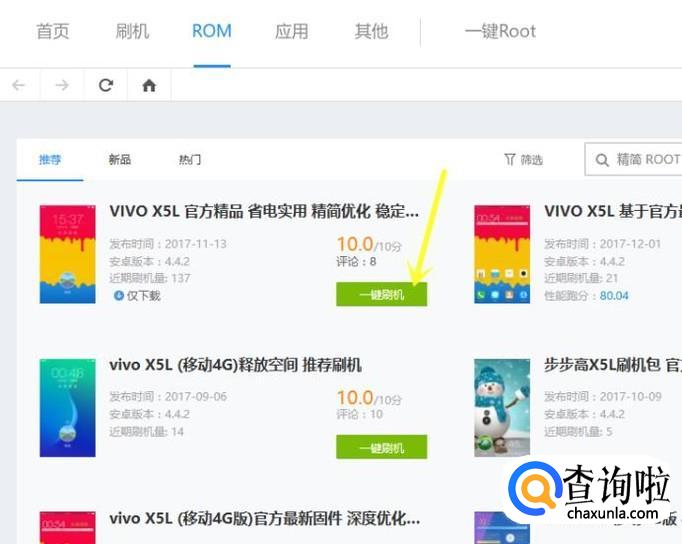Open the snowman ROM thumbnail
This screenshot has width=682, height=544.
[502, 407]
